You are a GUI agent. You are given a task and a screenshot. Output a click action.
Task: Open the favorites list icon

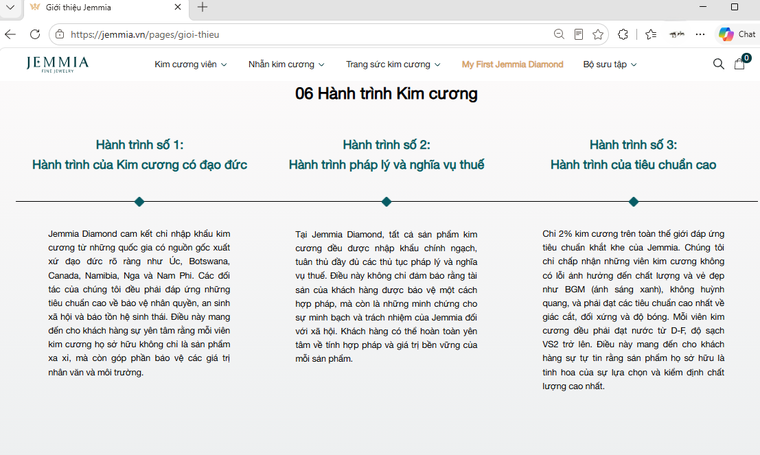pos(650,34)
